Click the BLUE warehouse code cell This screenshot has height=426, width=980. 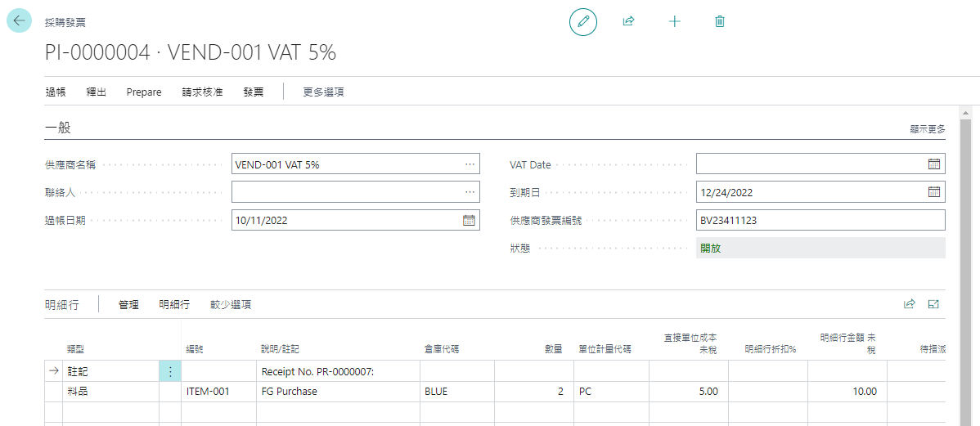coord(457,392)
